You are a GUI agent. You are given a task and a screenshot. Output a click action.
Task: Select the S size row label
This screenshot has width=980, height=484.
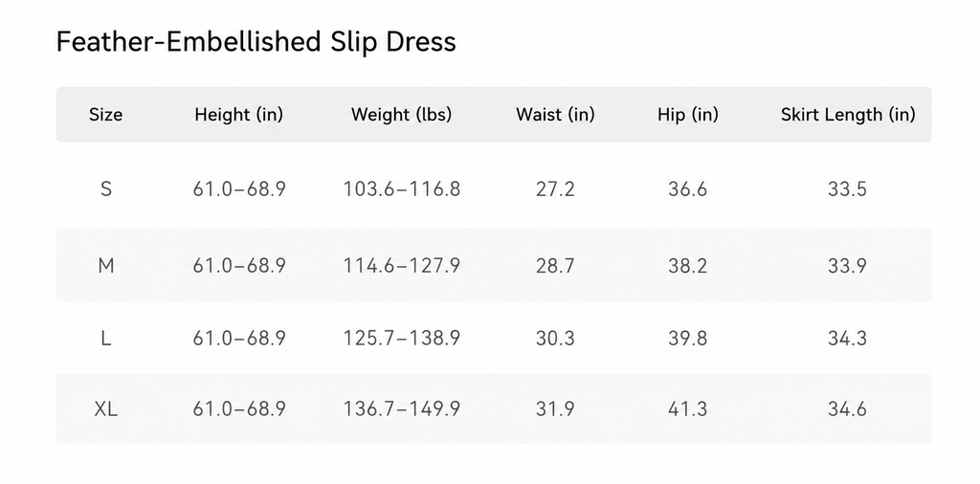(x=106, y=188)
